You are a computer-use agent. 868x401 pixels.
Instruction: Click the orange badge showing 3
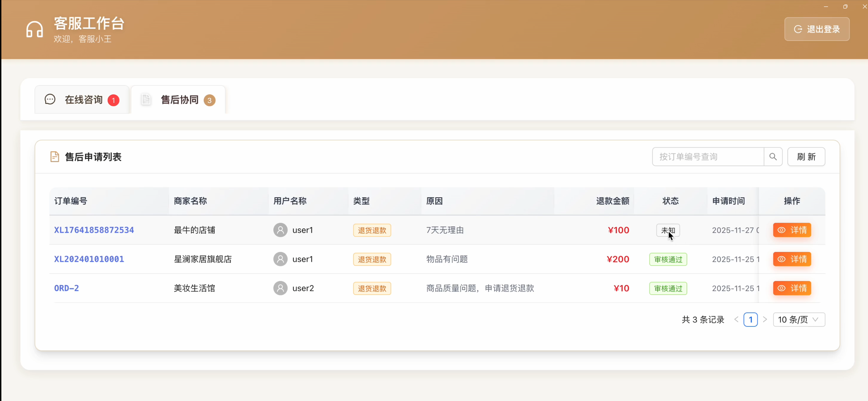tap(209, 100)
